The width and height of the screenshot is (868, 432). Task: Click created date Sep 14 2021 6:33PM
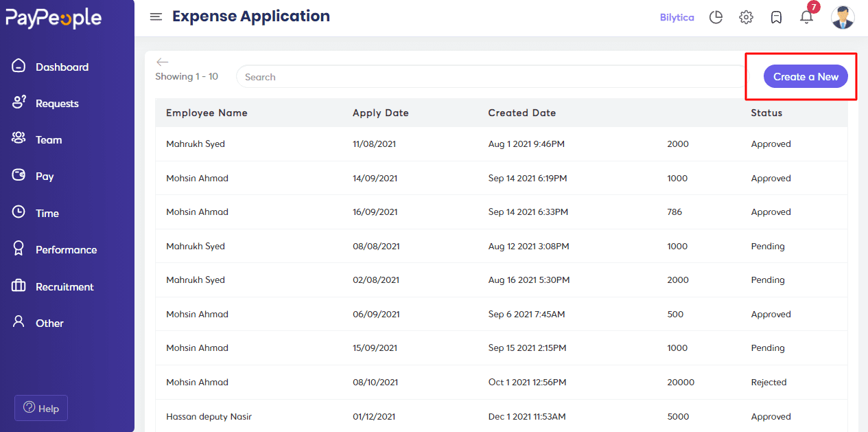(x=528, y=212)
